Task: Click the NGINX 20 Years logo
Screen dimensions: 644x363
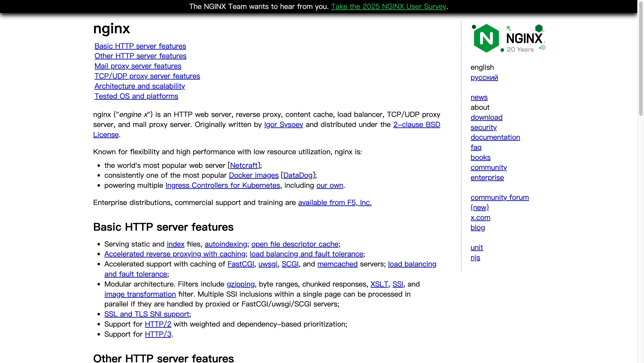Action: (x=508, y=38)
